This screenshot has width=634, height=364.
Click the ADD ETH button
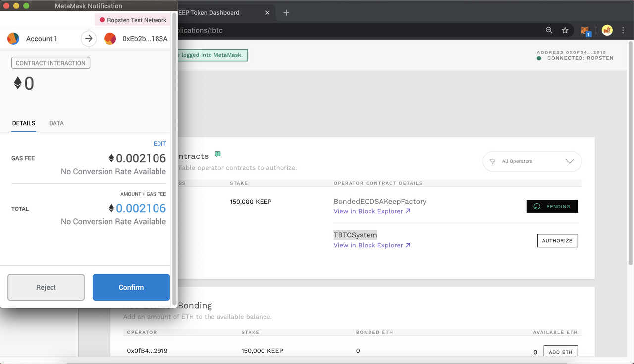point(561,352)
